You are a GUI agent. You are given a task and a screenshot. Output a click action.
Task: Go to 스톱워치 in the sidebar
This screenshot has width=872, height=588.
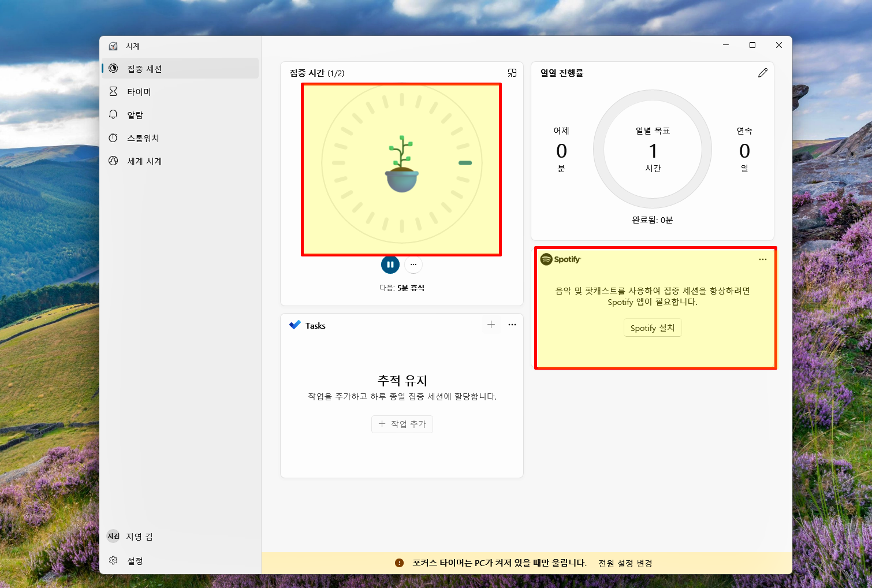click(180, 138)
